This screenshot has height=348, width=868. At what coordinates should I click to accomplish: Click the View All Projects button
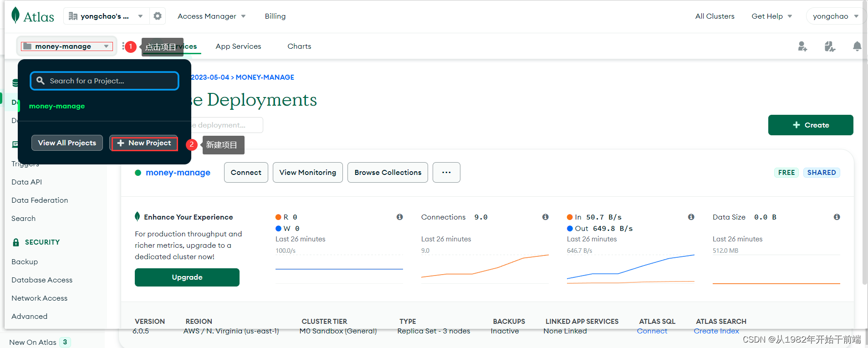(x=67, y=143)
